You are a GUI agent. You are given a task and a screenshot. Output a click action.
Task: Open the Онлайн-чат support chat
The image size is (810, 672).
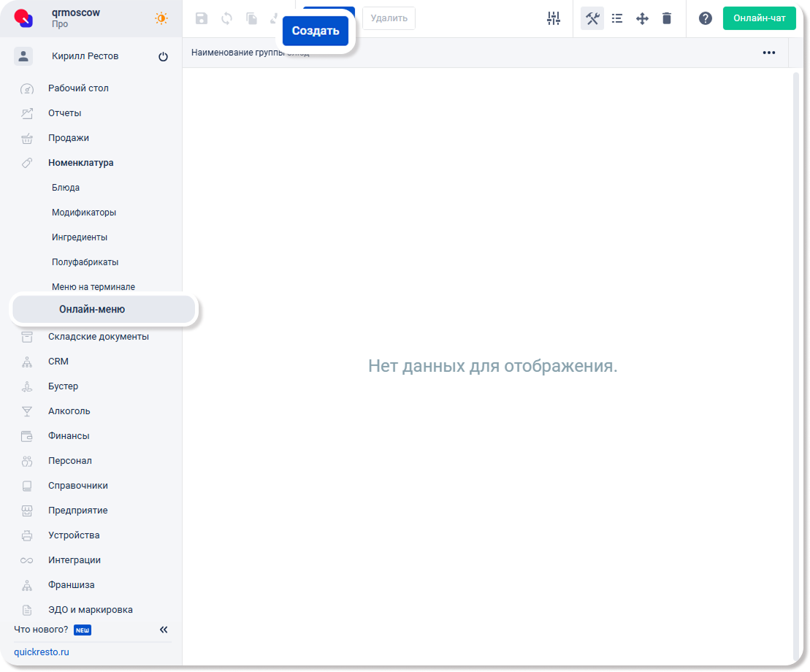tap(759, 18)
